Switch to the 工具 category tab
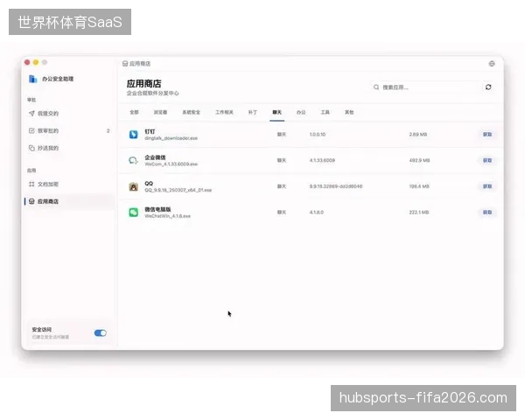Image resolution: width=525 pixels, height=420 pixels. point(325,112)
